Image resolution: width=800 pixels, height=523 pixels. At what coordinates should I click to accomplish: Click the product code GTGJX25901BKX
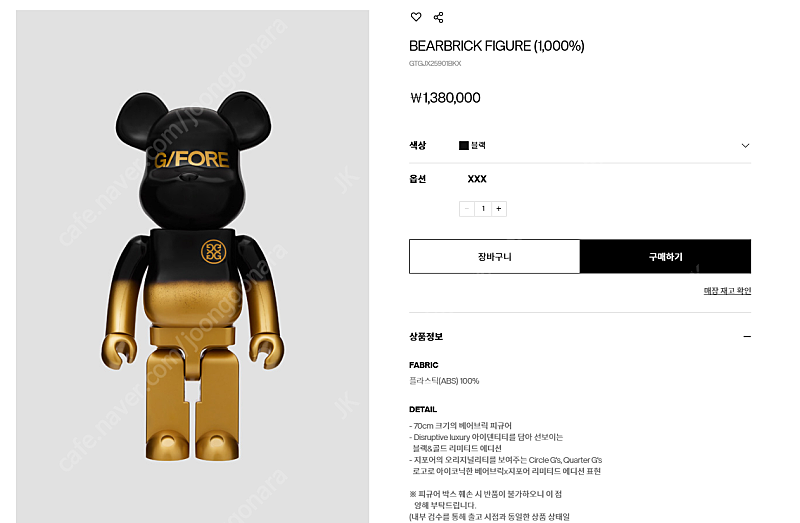pos(435,63)
